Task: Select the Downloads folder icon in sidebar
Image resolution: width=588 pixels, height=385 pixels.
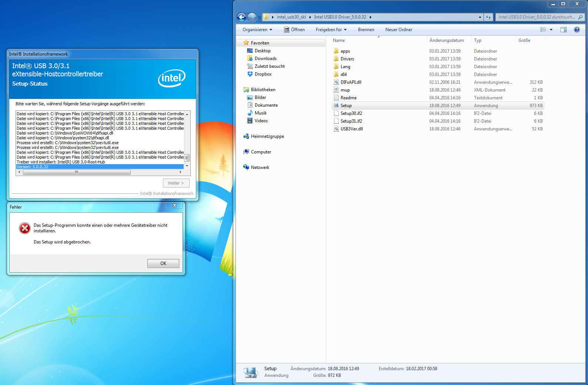Action: (250, 59)
